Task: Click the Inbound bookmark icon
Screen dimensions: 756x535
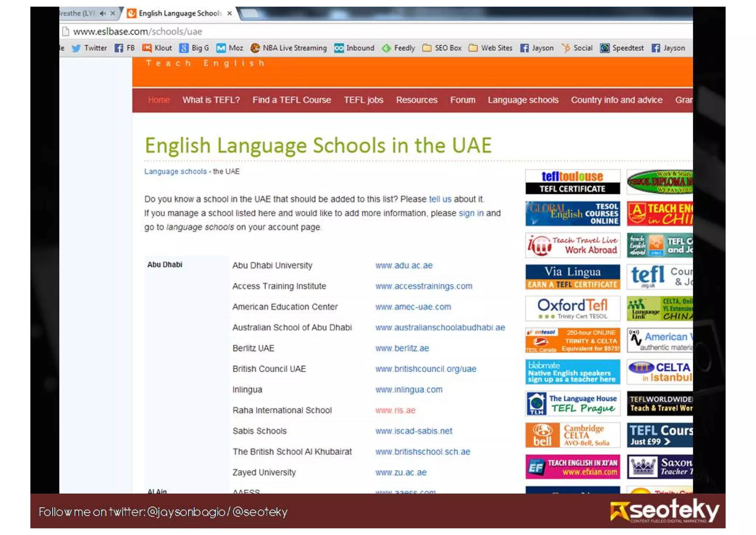Action: point(339,48)
